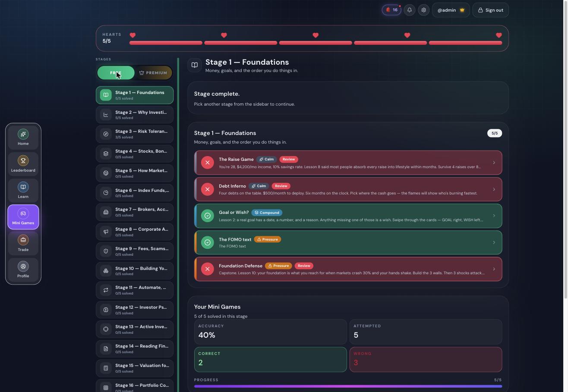568x392 pixels.
Task: Click Stage 16 Portfolio grid icon
Action: click(106, 388)
